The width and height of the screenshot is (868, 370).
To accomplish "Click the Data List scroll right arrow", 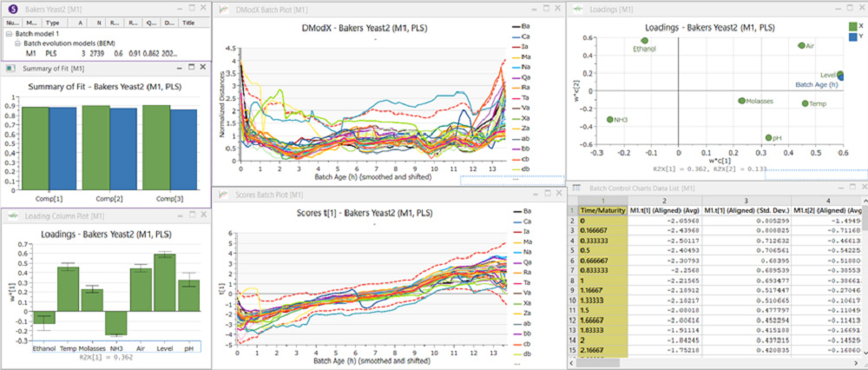I will (858, 363).
